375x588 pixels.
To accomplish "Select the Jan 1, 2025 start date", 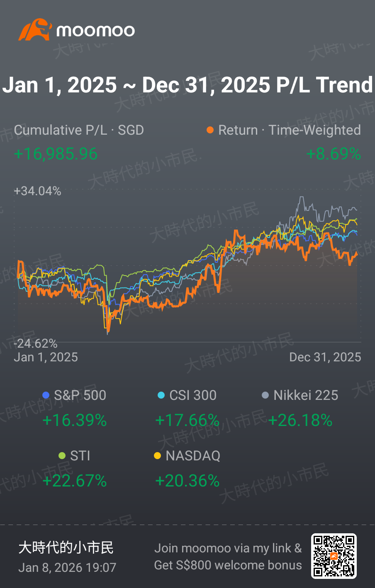I will 46,357.
